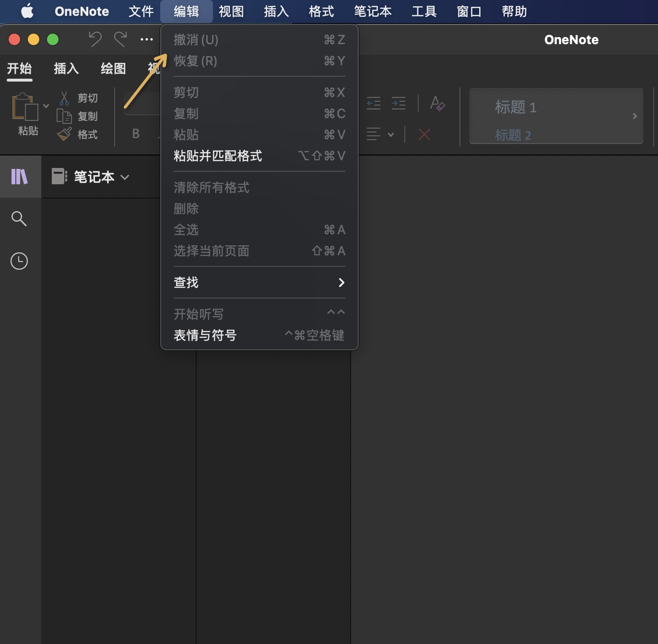This screenshot has width=658, height=644.
Task: Click the Format painter brush icon
Action: pyautogui.click(x=64, y=134)
